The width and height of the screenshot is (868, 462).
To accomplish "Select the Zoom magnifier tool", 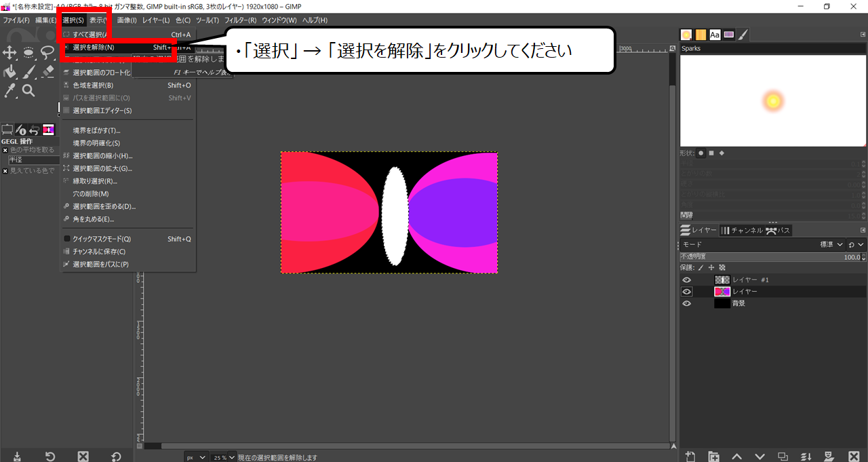I will pos(28,90).
